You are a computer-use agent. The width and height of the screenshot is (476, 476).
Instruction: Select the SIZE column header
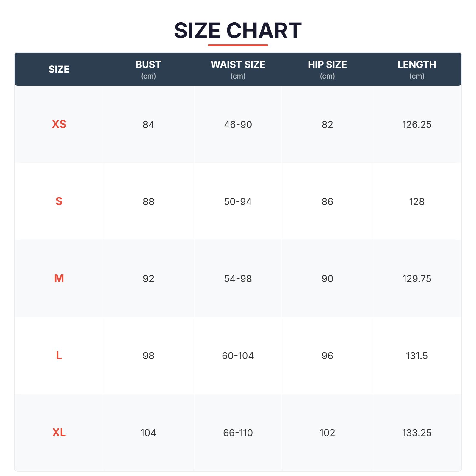(x=59, y=69)
